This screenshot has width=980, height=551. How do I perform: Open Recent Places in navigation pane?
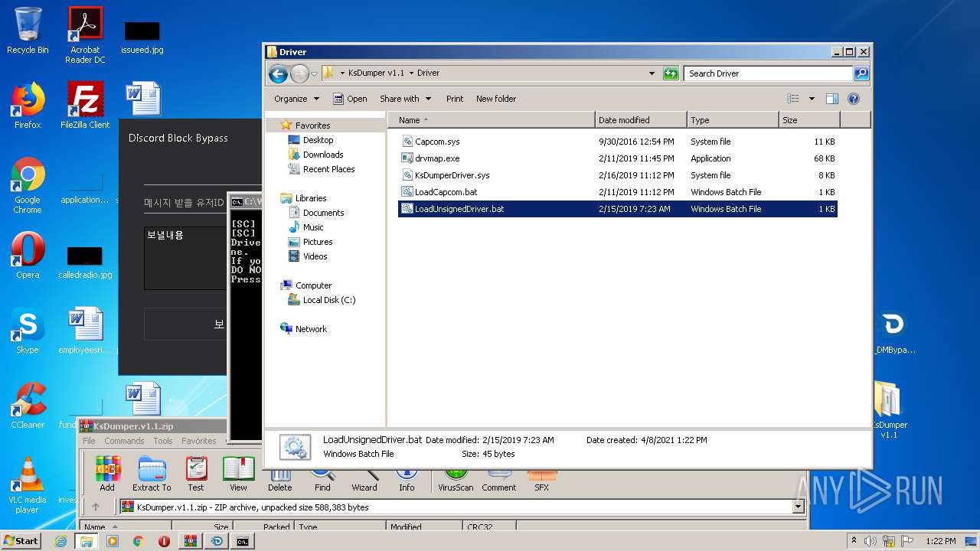point(328,169)
